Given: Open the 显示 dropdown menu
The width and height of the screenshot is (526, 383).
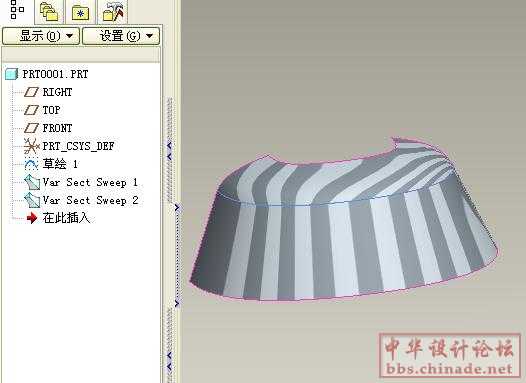Looking at the screenshot, I should 41,36.
